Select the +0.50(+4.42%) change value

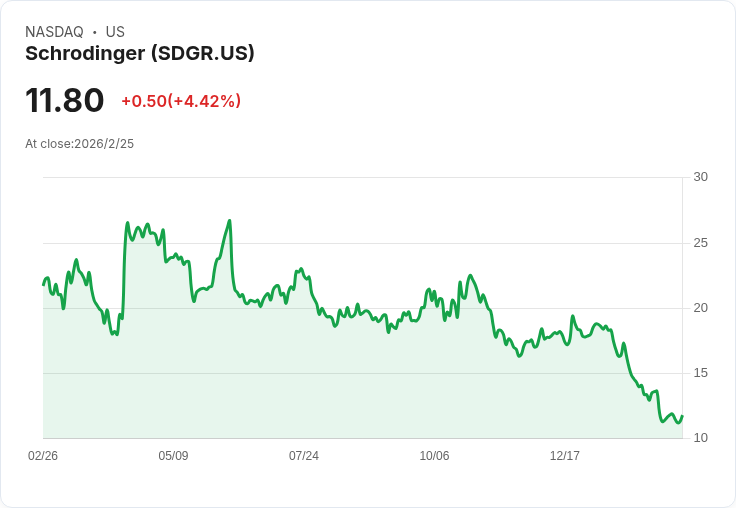tap(181, 101)
